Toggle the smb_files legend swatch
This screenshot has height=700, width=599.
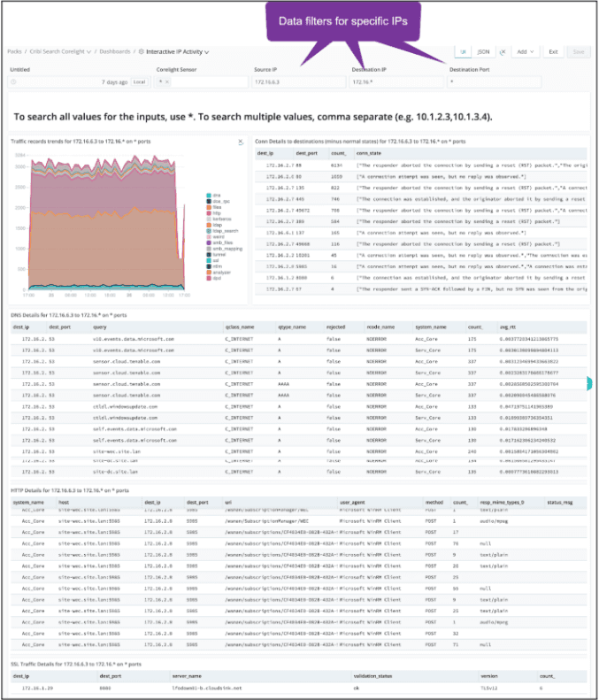209,242
